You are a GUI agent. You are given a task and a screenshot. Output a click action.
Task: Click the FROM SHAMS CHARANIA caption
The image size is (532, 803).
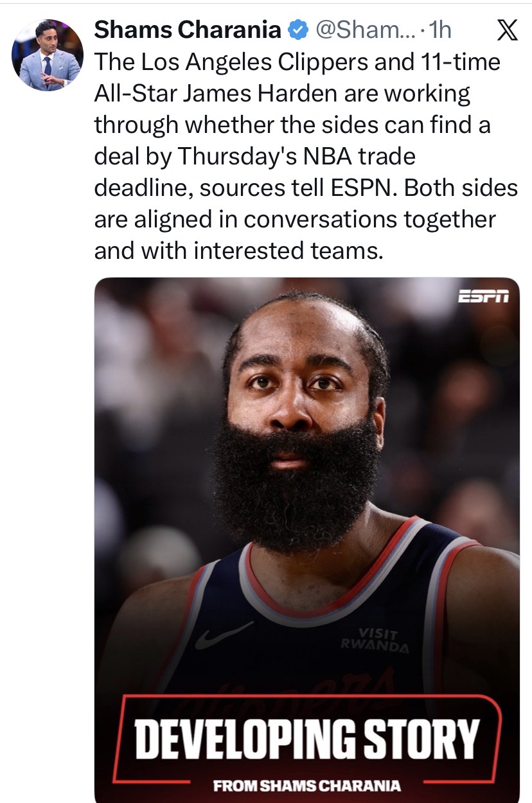coord(306,786)
